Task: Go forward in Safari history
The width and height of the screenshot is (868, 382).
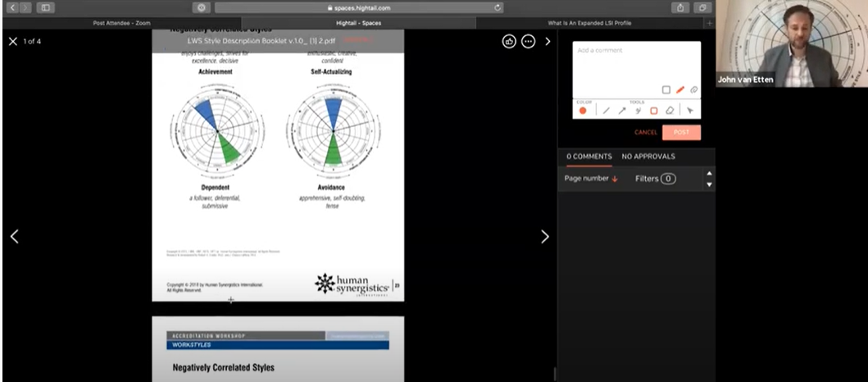Action: point(26,7)
